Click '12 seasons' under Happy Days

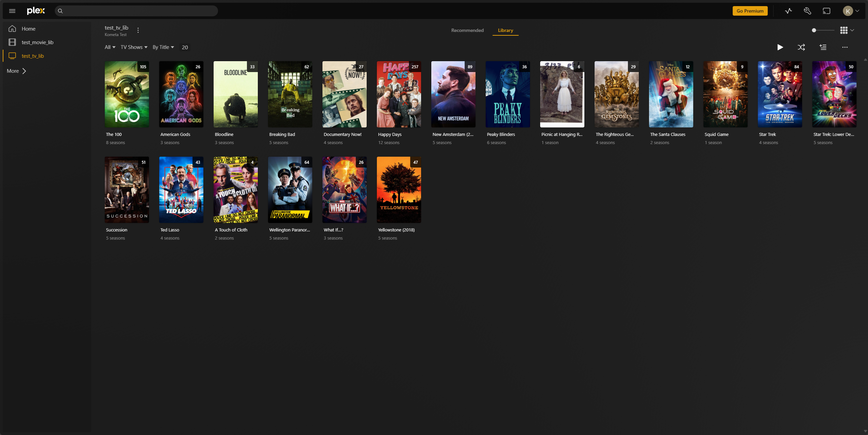click(x=389, y=143)
